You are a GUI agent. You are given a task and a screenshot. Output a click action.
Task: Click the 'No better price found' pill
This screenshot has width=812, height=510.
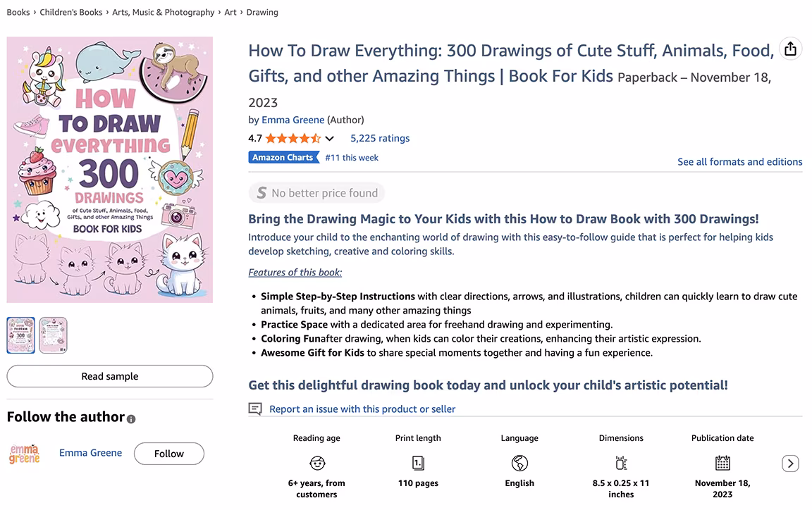pyautogui.click(x=316, y=192)
